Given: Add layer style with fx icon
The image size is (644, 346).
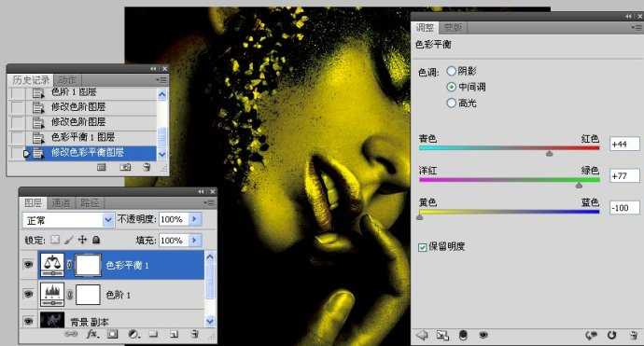Looking at the screenshot, I should (x=91, y=335).
